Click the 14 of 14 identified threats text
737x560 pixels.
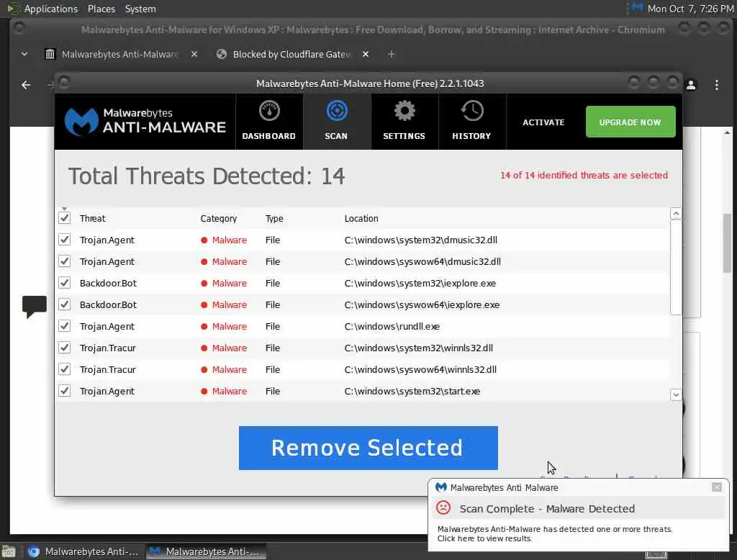[x=584, y=175]
